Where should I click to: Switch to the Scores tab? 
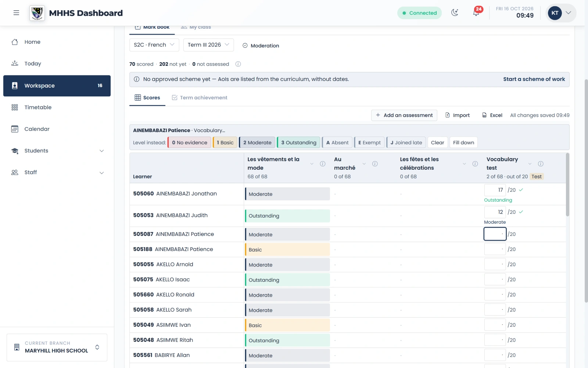click(x=147, y=98)
